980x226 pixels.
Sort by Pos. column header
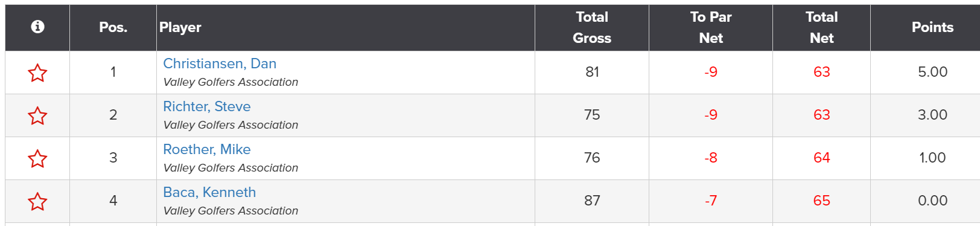pyautogui.click(x=113, y=27)
